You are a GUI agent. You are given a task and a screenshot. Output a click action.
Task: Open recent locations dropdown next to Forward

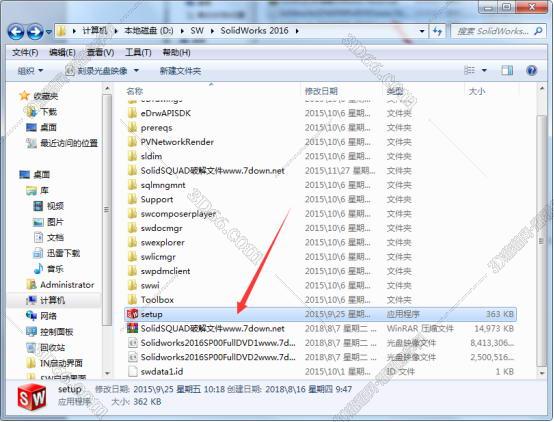pos(49,32)
